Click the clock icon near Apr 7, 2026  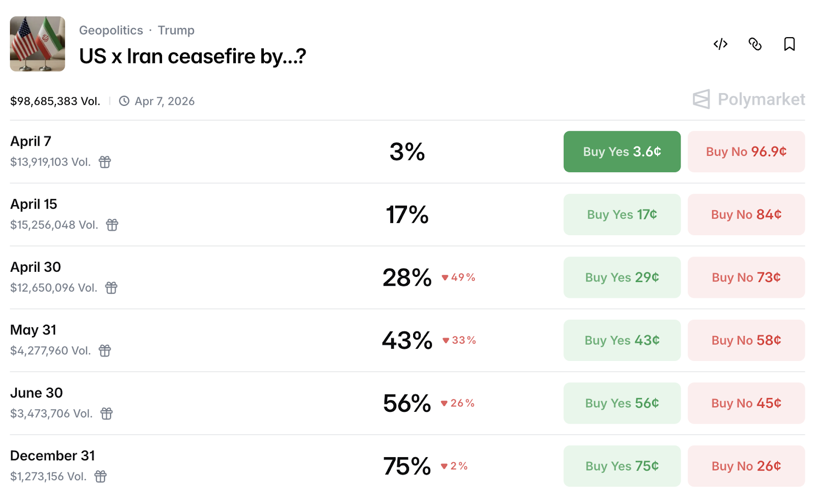coord(123,101)
